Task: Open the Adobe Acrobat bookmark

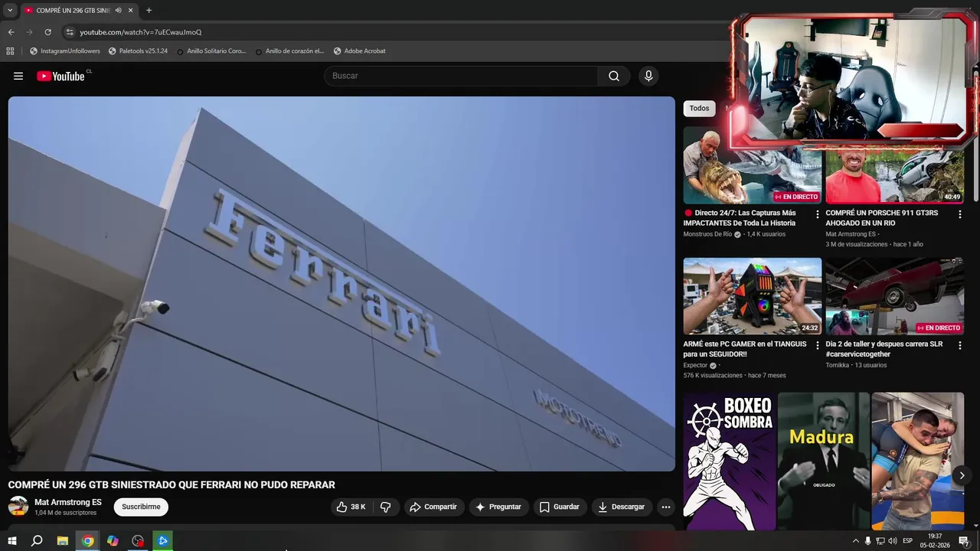Action: coord(360,51)
